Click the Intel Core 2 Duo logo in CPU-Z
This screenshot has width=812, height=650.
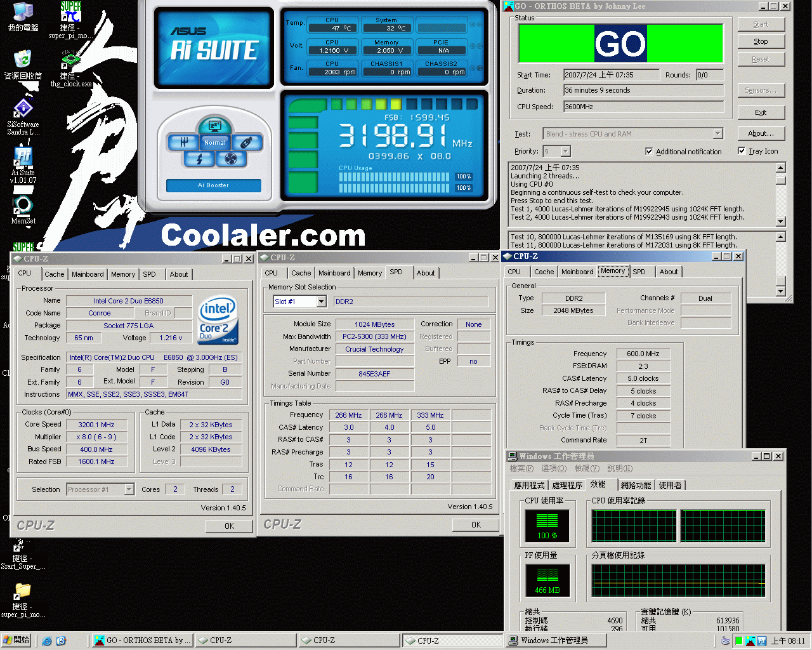pos(218,319)
